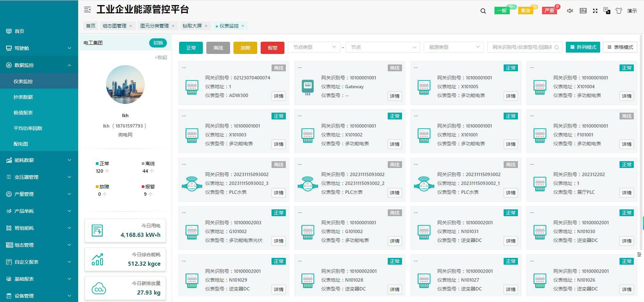Click the 今日用电 electricity document icon
This screenshot has height=302, width=644.
tap(97, 231)
